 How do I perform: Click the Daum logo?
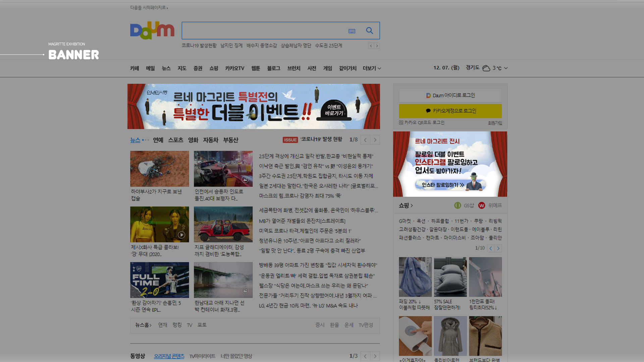pos(152,31)
